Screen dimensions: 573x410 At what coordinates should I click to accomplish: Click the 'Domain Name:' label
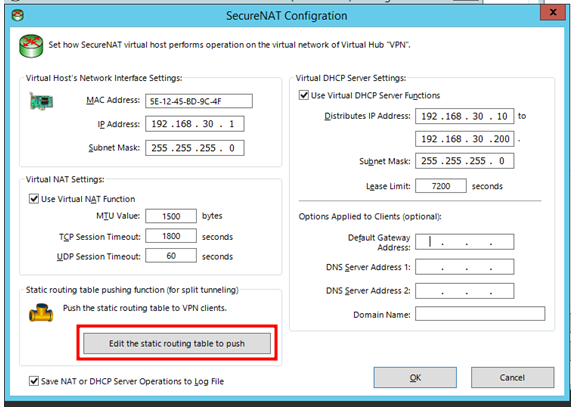382,315
